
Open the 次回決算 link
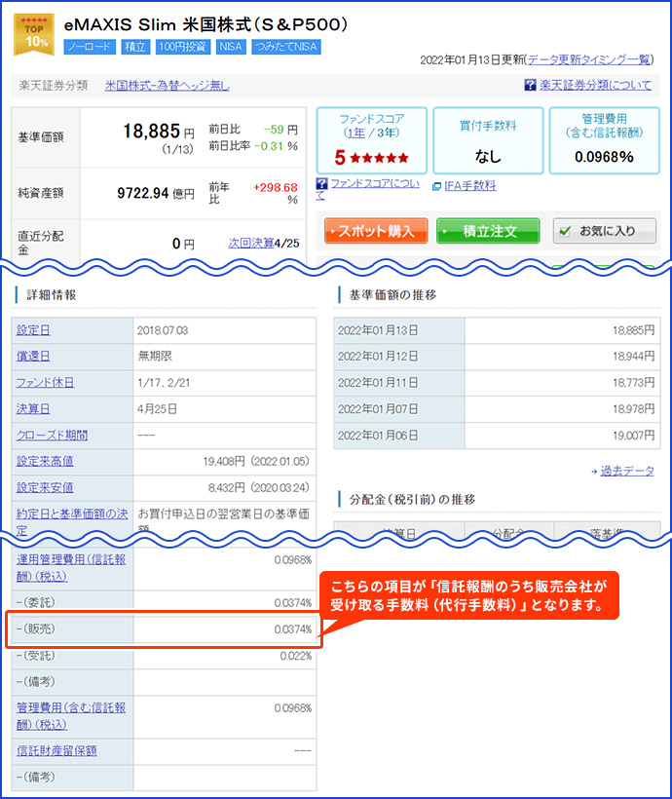point(251,243)
